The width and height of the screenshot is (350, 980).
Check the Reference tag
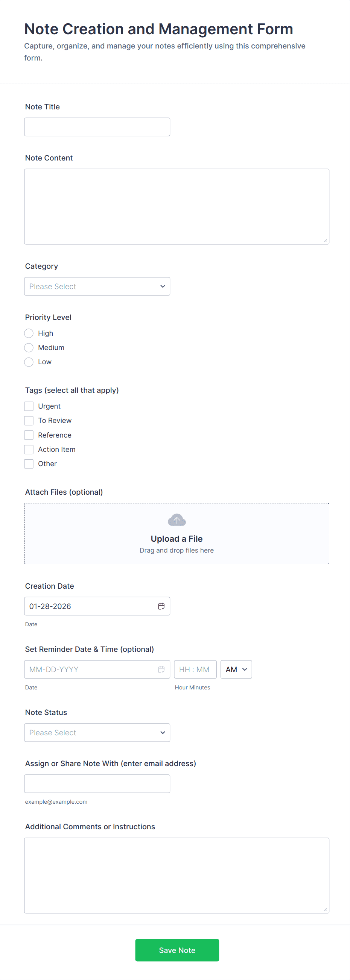click(29, 435)
